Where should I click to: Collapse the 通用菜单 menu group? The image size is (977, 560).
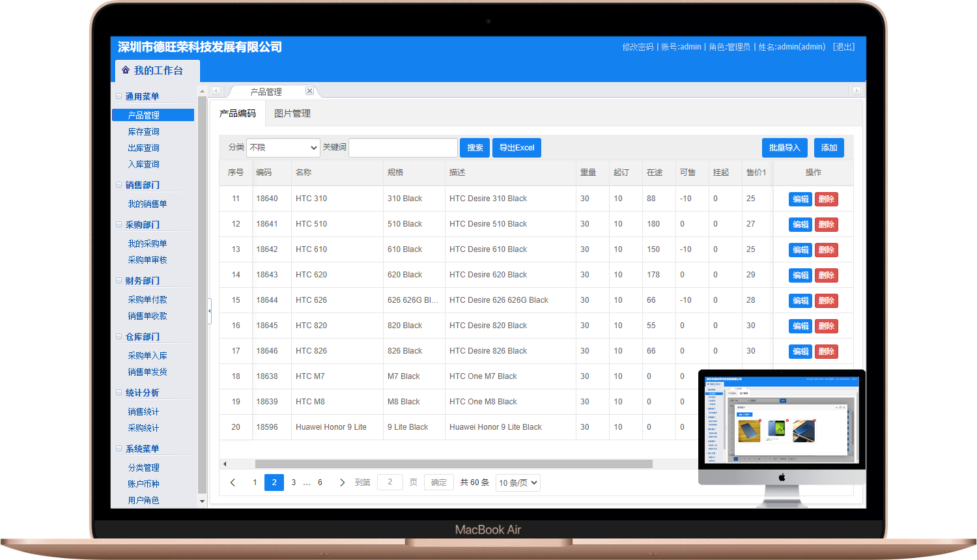coord(119,96)
